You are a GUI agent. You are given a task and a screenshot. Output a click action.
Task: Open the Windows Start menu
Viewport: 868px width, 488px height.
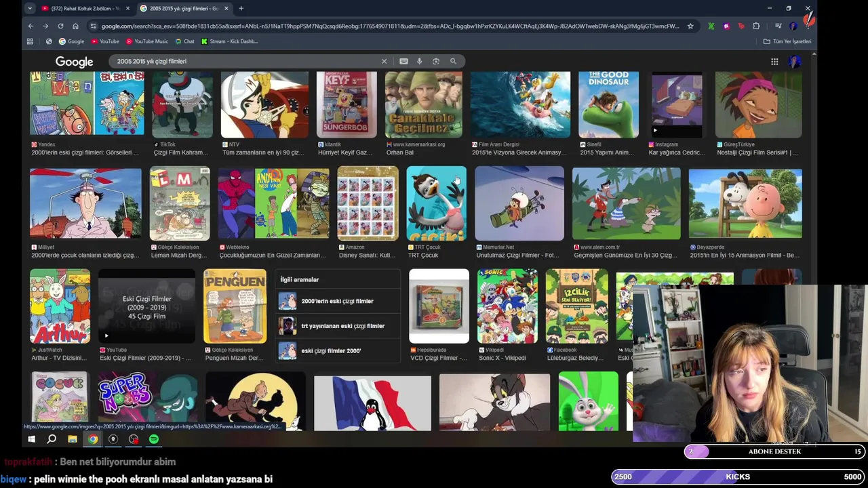click(31, 439)
